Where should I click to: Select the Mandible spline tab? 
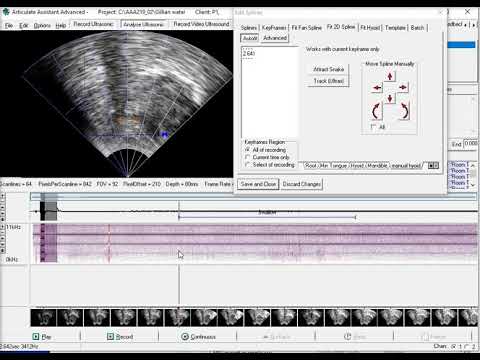click(x=377, y=165)
